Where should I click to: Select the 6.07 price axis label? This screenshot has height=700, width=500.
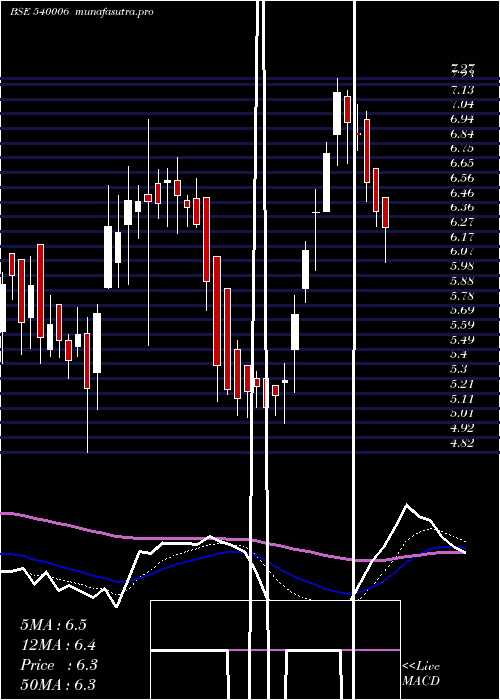coord(462,251)
